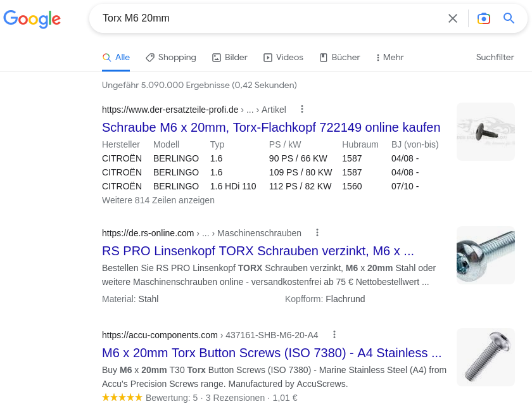Open the black flat-head screw thumbnail
This screenshot has width=532, height=418.
click(x=486, y=132)
